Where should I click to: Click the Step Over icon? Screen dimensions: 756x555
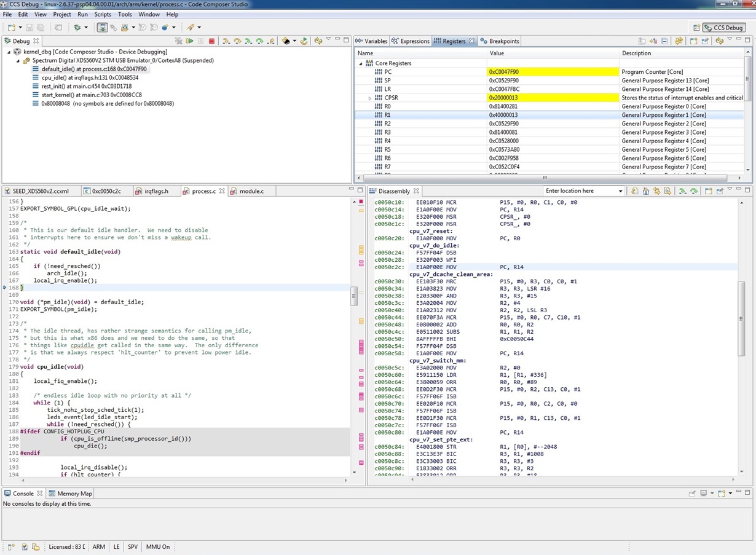click(238, 40)
